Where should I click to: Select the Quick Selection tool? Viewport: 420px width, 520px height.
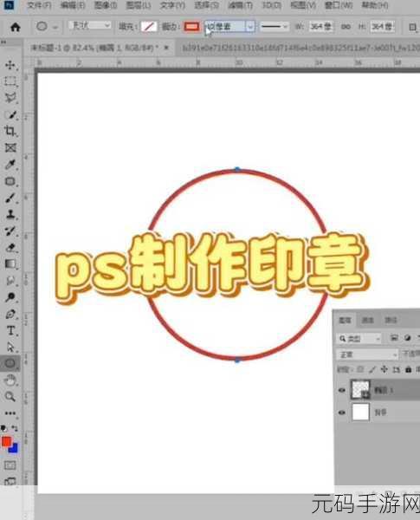pyautogui.click(x=10, y=114)
